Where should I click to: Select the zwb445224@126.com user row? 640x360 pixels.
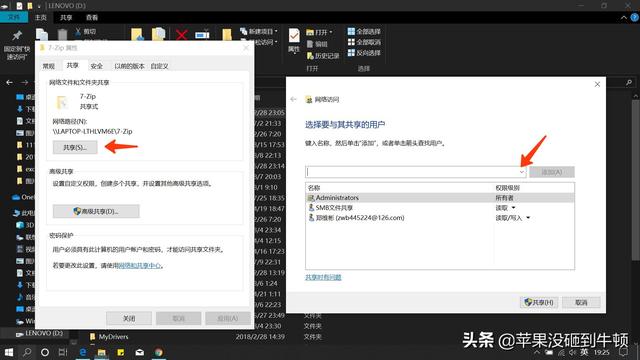(440, 218)
